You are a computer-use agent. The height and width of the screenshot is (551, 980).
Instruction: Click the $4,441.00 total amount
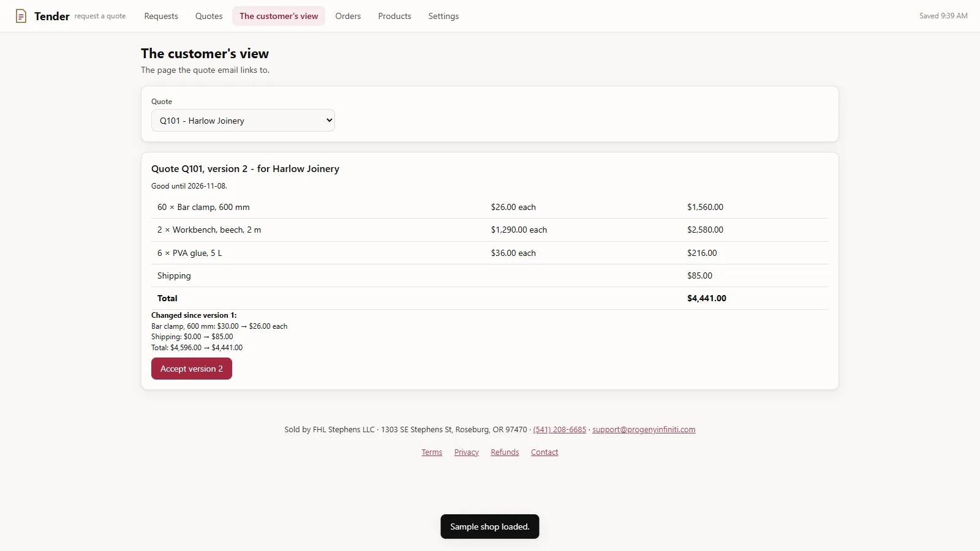click(707, 298)
